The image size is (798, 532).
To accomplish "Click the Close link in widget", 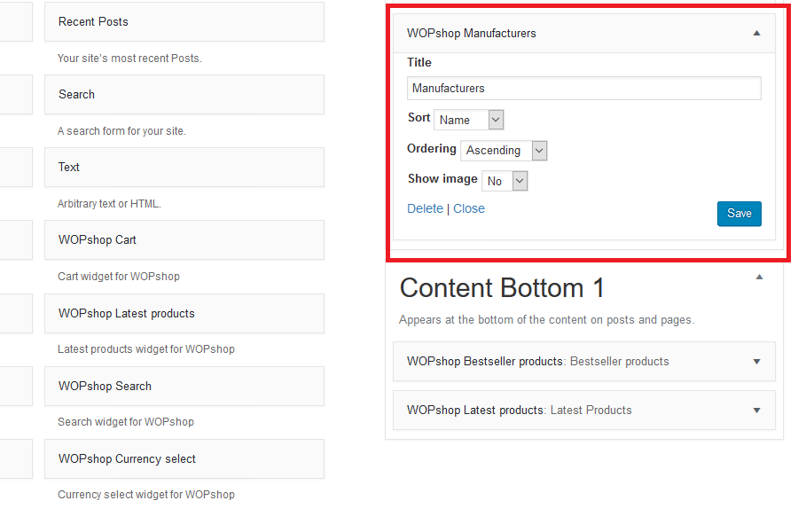I will pos(469,208).
